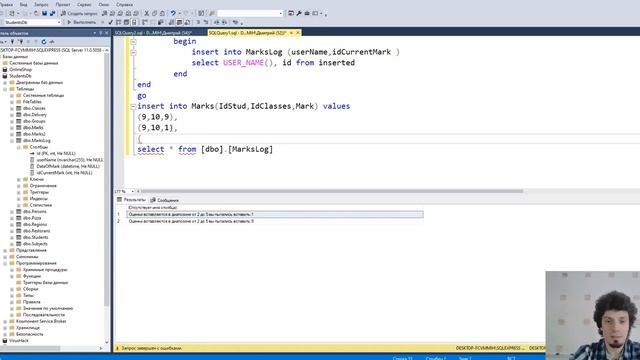Click the Object Explorer vertical scrollbar
The width and height of the screenshot is (640, 360).
[107, 180]
